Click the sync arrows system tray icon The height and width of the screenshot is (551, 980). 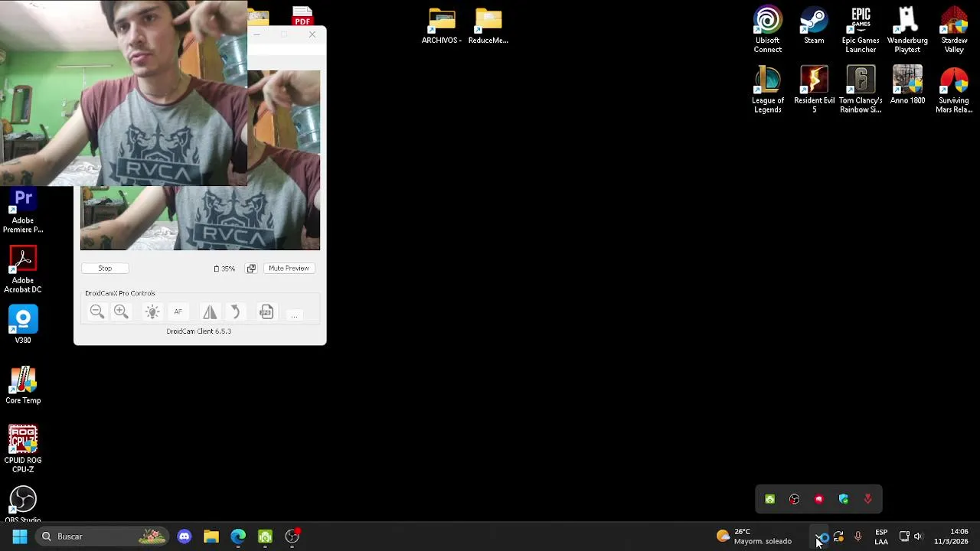coord(838,536)
